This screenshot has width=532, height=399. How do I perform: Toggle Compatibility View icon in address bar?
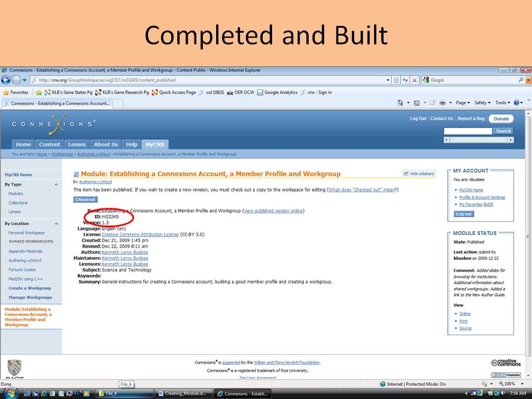coord(396,80)
